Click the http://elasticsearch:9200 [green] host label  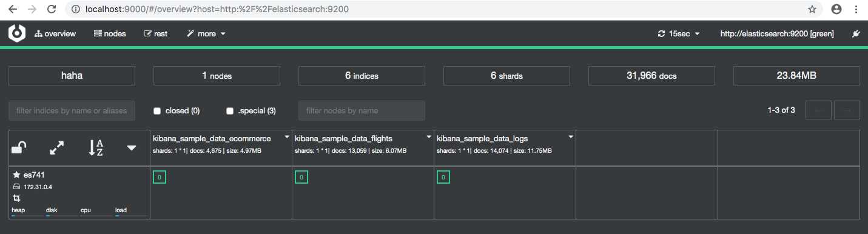(777, 34)
